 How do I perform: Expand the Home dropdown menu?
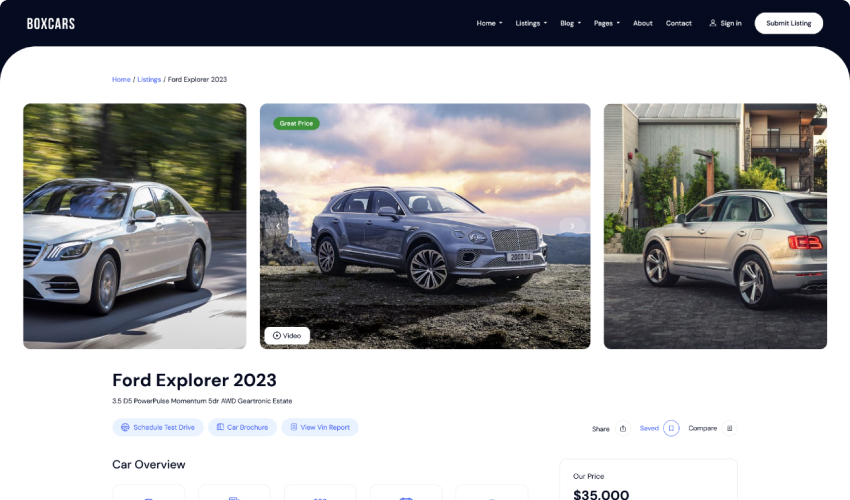(x=490, y=23)
